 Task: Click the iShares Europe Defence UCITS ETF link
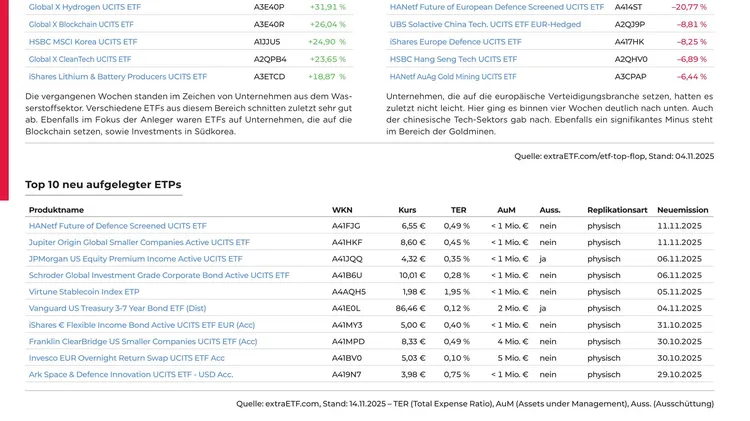point(455,42)
